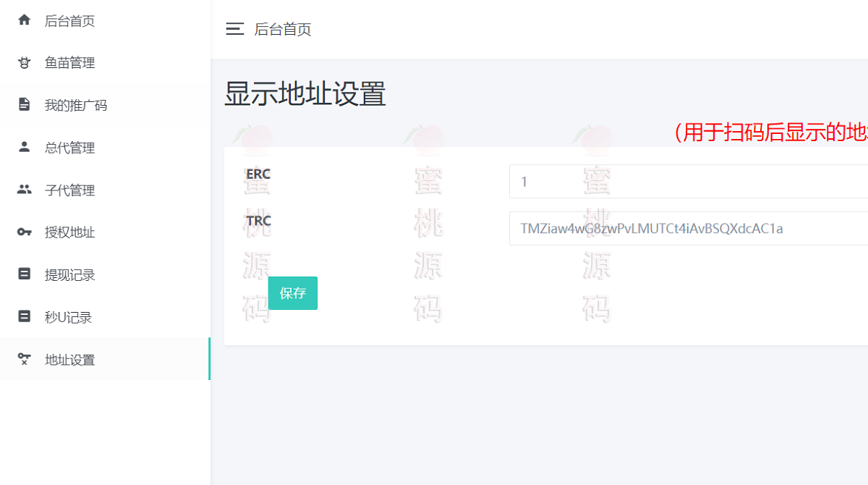
Task: Open the 秒U记录 menu entry
Action: pyautogui.click(x=68, y=317)
